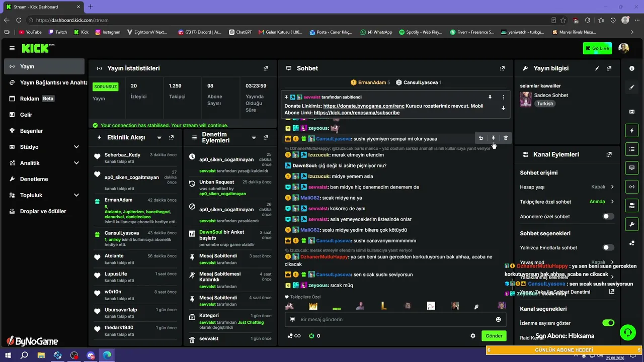Open Droplar ve ödüller in the sidebar
This screenshot has height=362, width=644.
(x=44, y=211)
